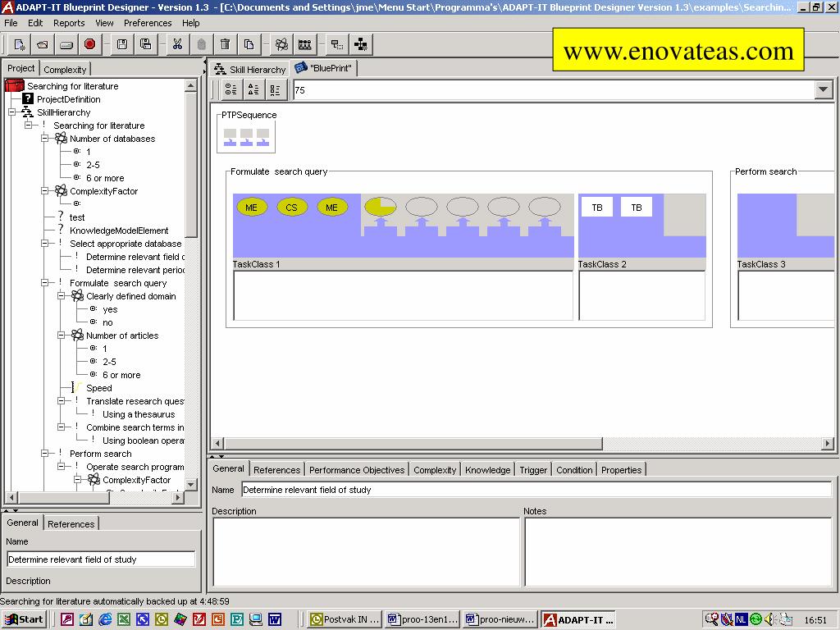Click the drive-shaped toolbar icon
Image resolution: width=840 pixels, height=630 pixels.
66,44
